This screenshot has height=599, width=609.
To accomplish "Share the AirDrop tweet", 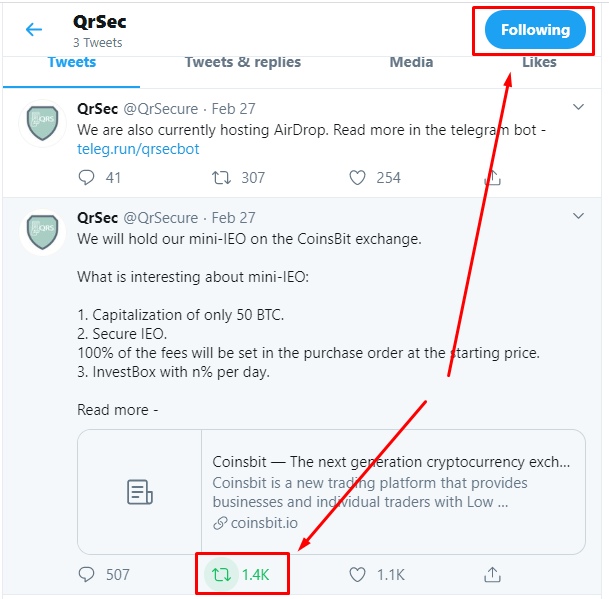I will 492,178.
